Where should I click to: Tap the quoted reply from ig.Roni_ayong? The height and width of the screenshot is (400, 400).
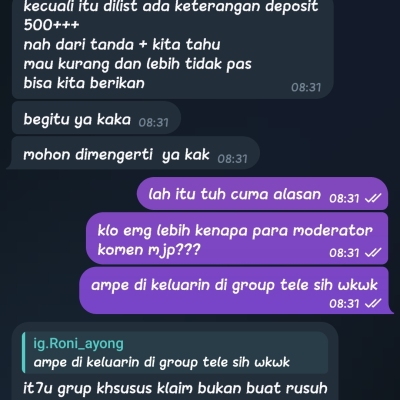(x=175, y=353)
